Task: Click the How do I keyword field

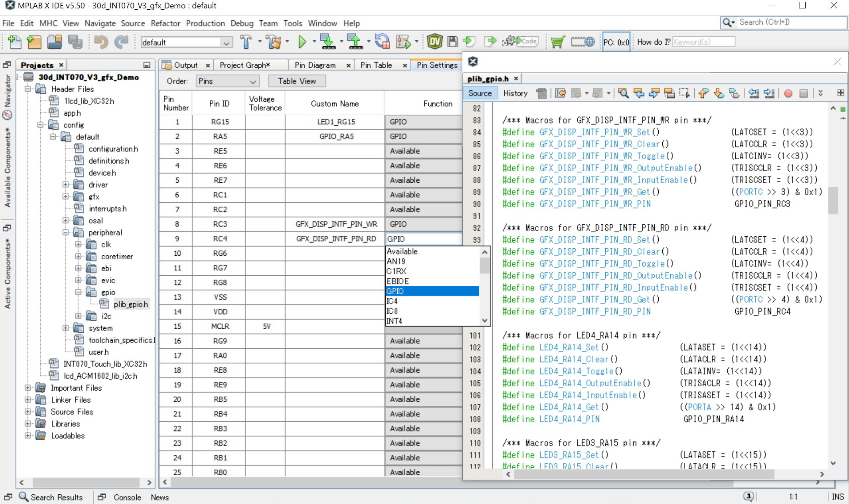Action: (x=703, y=42)
